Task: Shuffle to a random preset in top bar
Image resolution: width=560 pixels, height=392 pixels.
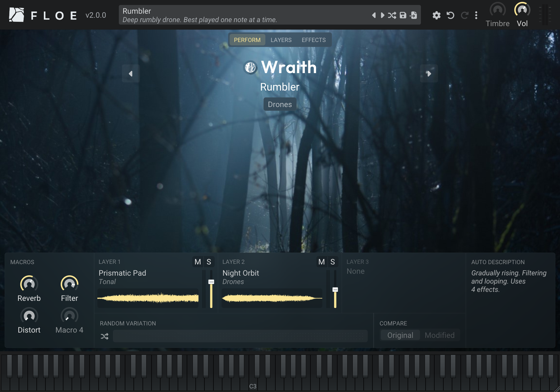Action: coord(392,15)
